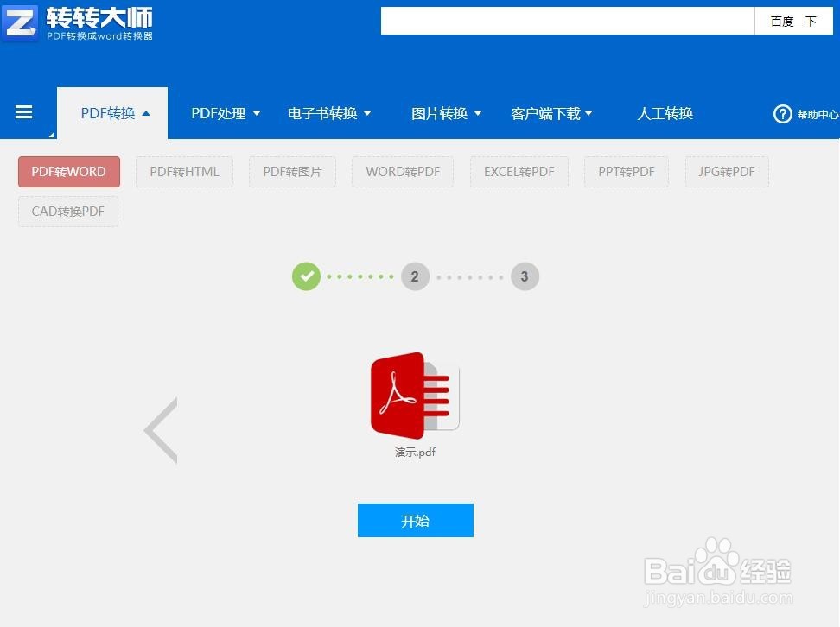Image resolution: width=840 pixels, height=627 pixels.
Task: Click the 开始 button to start conversion
Action: pyautogui.click(x=415, y=520)
